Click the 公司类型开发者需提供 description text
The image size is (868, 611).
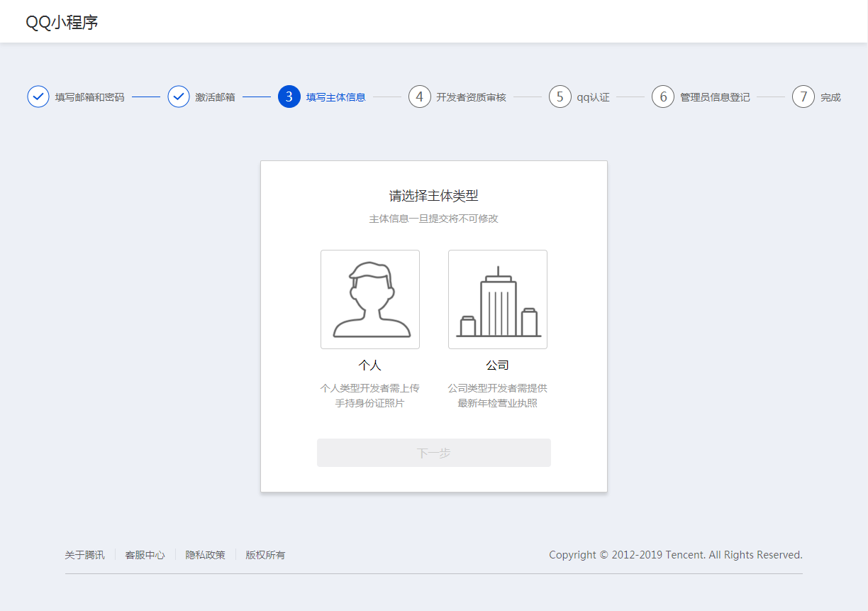498,388
